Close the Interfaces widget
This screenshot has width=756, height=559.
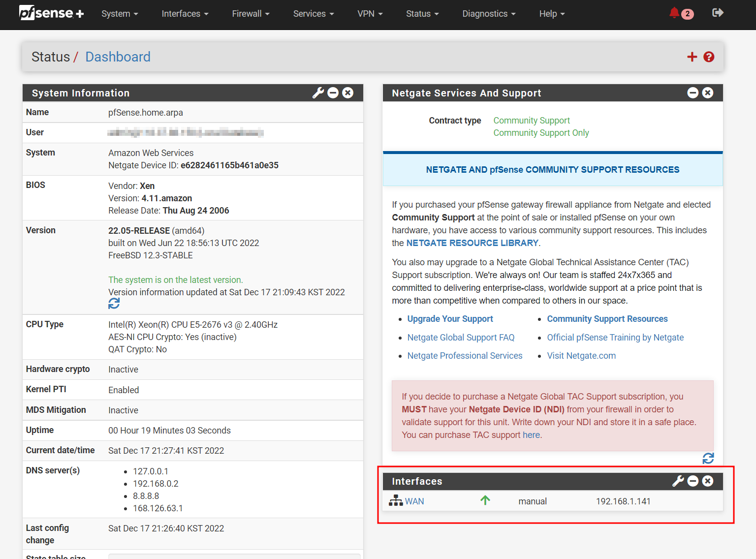coord(708,481)
